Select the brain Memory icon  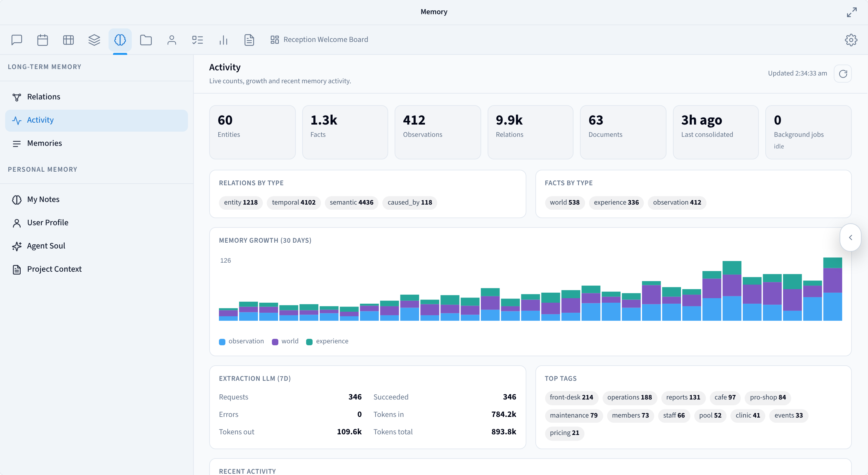(120, 40)
